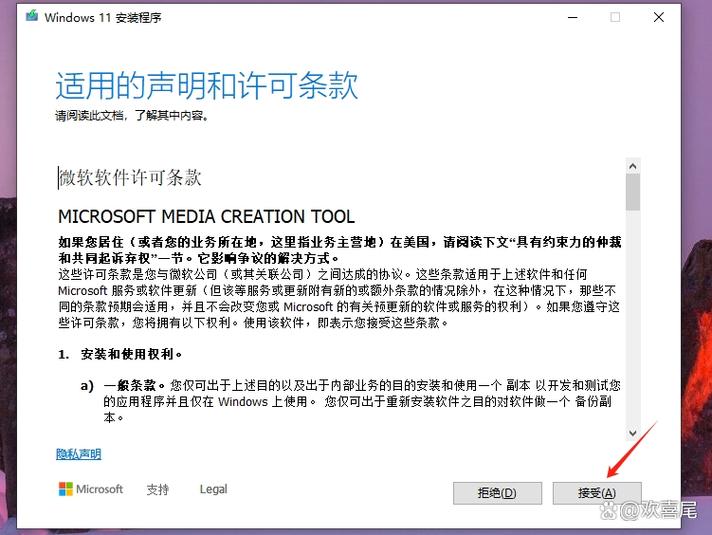Click the 请阅读此文档 subtitle text
Image resolution: width=712 pixels, height=535 pixels.
point(132,116)
